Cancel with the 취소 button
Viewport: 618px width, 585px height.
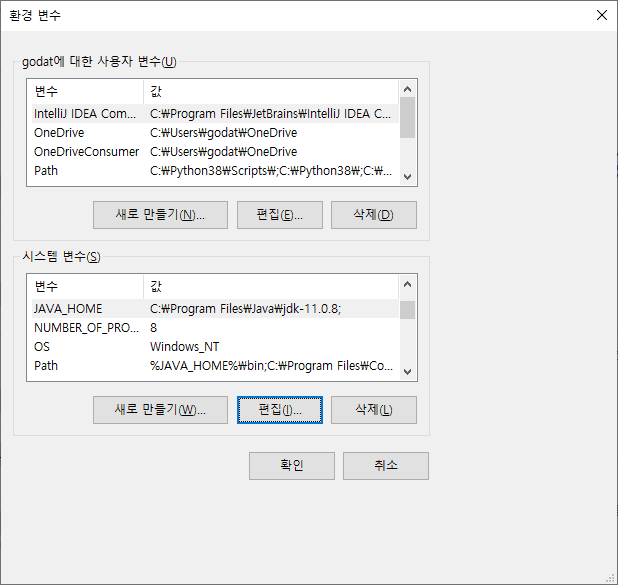(x=385, y=466)
